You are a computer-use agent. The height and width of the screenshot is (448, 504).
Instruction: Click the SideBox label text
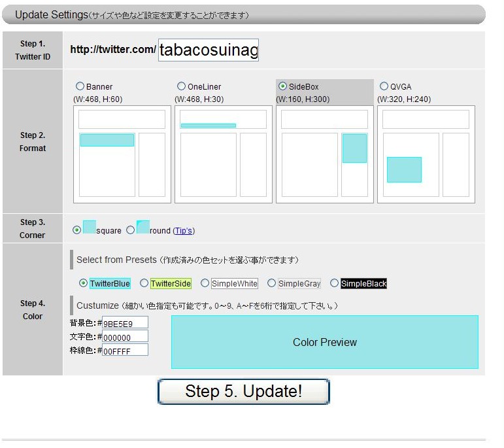304,87
